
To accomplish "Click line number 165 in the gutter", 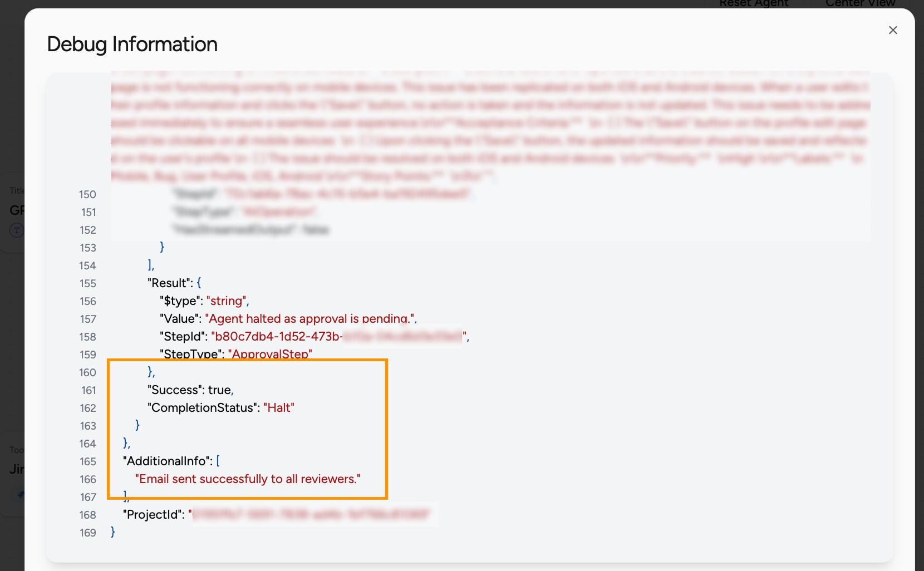I will coord(88,461).
